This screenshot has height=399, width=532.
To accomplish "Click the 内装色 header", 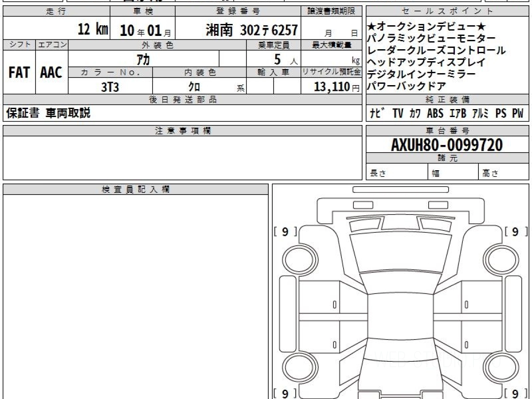I will tap(199, 72).
